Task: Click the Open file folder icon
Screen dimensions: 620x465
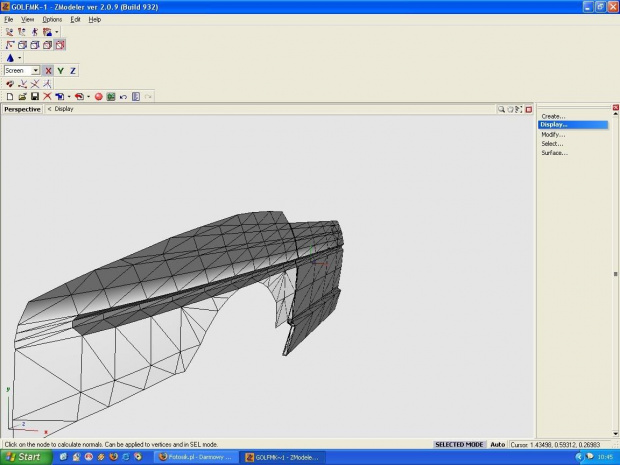Action: pyautogui.click(x=21, y=96)
